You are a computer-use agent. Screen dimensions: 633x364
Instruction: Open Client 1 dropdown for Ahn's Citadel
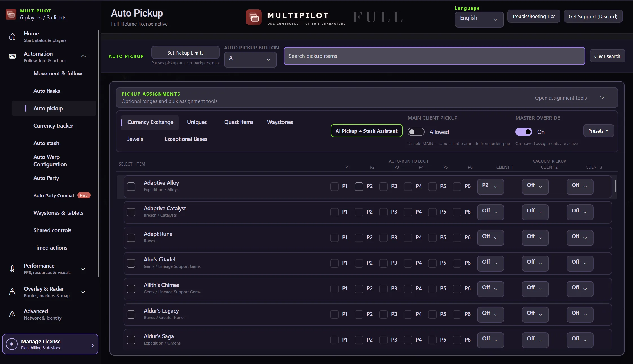click(x=490, y=263)
